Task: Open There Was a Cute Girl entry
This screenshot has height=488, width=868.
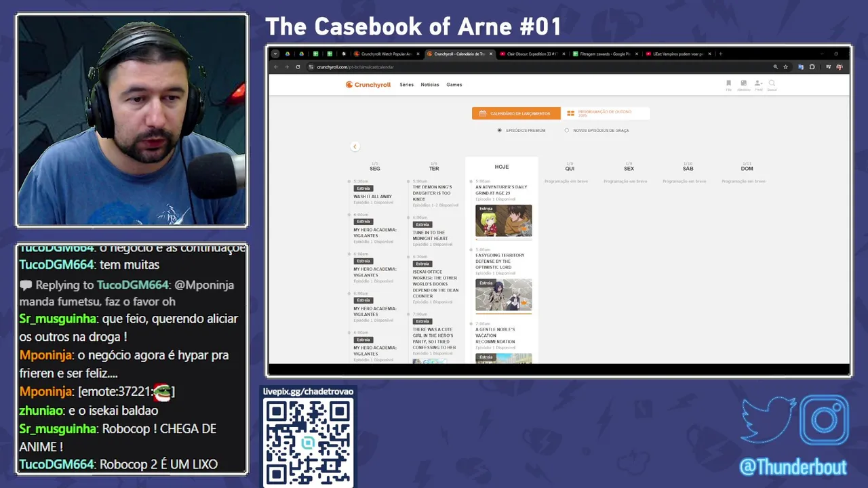Action: [x=434, y=338]
